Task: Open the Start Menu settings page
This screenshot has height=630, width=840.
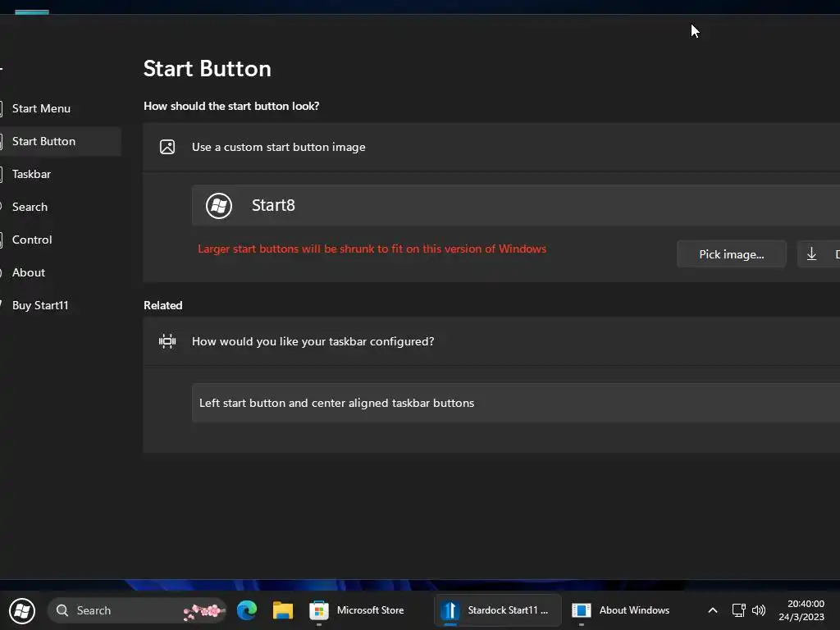Action: click(41, 109)
